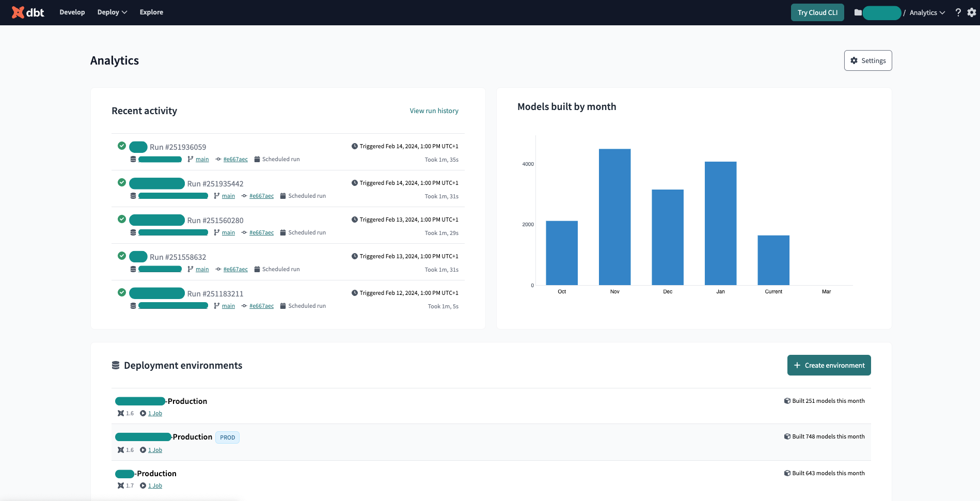Click cube icon next to Built 643 models

pos(787,473)
